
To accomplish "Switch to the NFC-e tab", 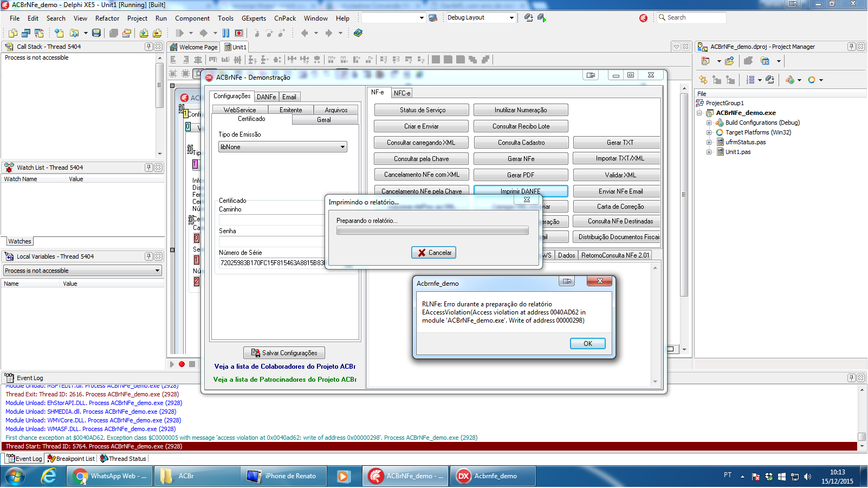I will tap(402, 93).
